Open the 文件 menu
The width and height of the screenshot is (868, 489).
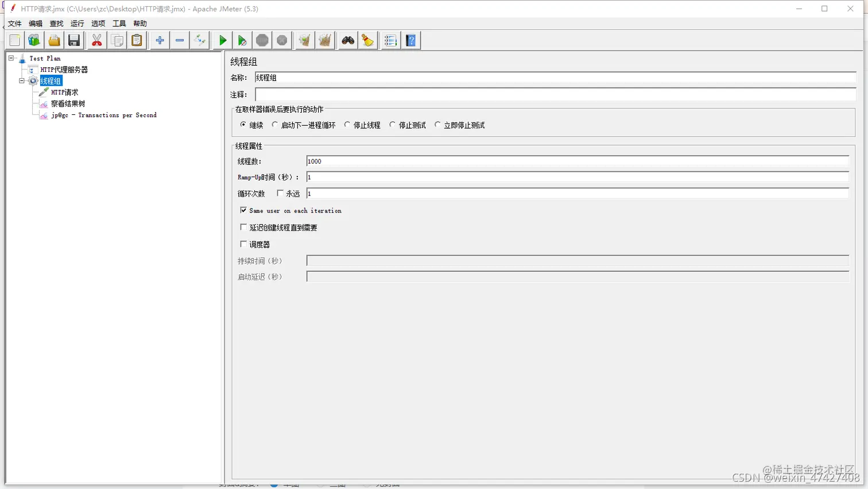click(x=15, y=24)
